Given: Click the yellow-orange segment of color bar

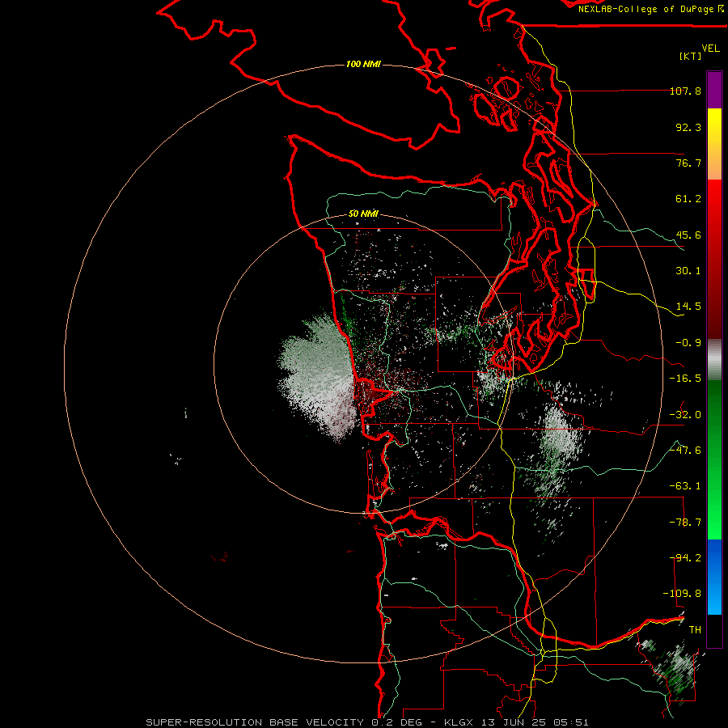Looking at the screenshot, I should click(714, 144).
